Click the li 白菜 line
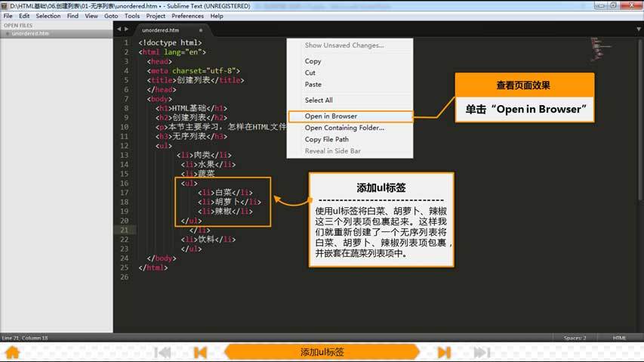Image resolution: width=644 pixels, height=362 pixels. tap(225, 192)
